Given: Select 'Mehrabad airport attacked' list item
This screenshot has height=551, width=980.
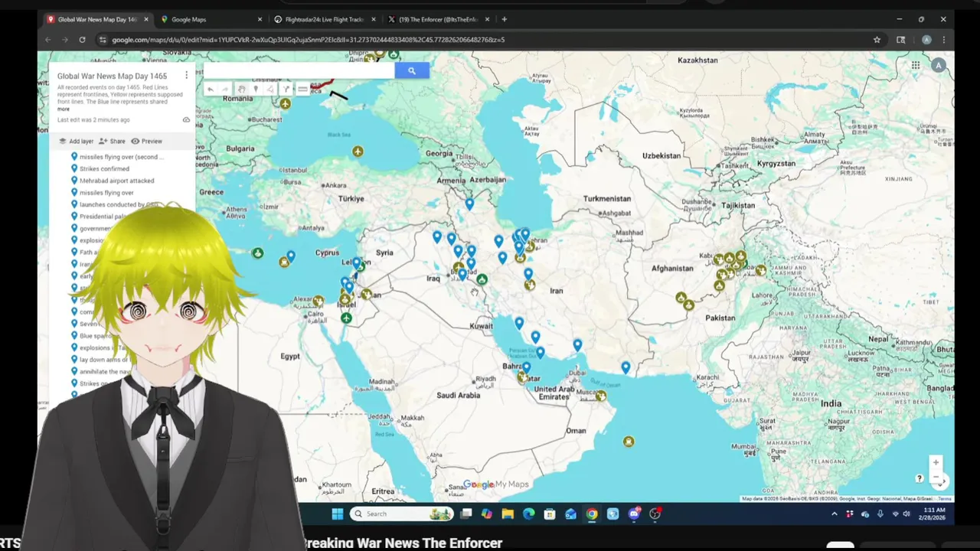Looking at the screenshot, I should point(116,181).
